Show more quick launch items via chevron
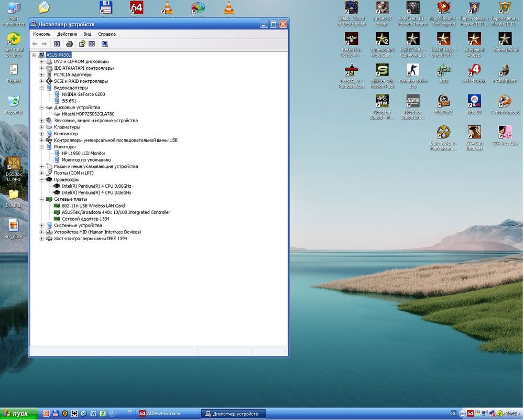The width and height of the screenshot is (524, 420). [x=129, y=412]
